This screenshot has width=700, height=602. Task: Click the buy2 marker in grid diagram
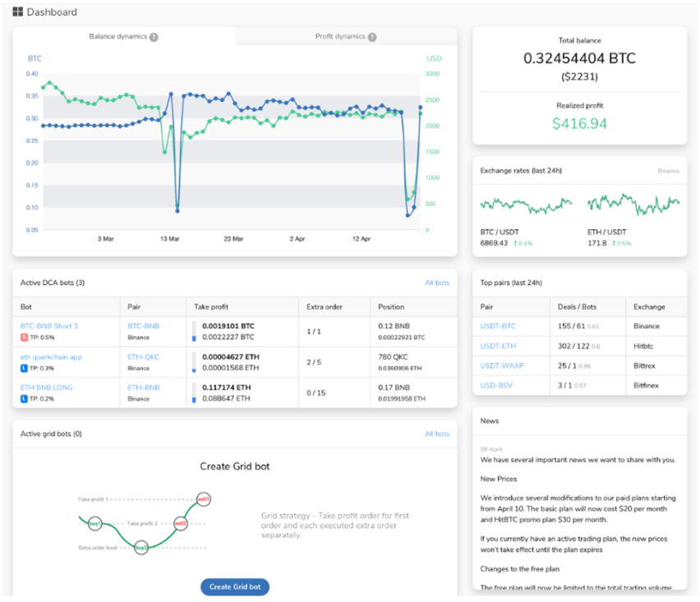(141, 547)
